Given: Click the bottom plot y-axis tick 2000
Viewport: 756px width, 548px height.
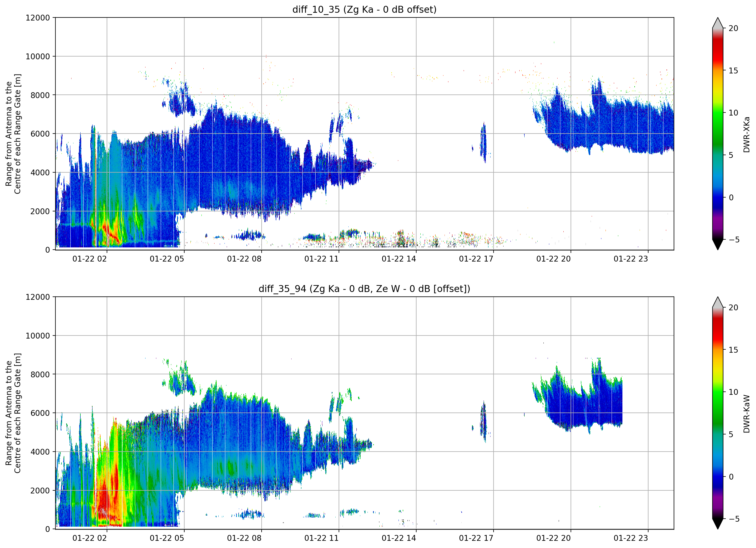Looking at the screenshot, I should click(40, 490).
